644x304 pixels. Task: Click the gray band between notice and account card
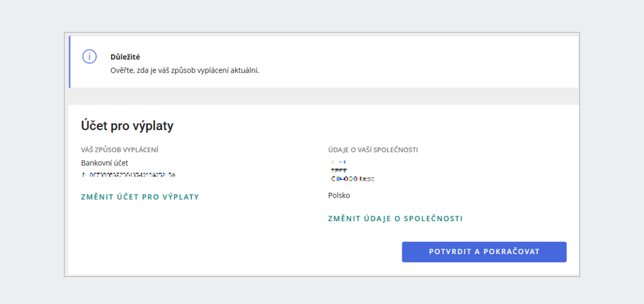pyautogui.click(x=324, y=97)
